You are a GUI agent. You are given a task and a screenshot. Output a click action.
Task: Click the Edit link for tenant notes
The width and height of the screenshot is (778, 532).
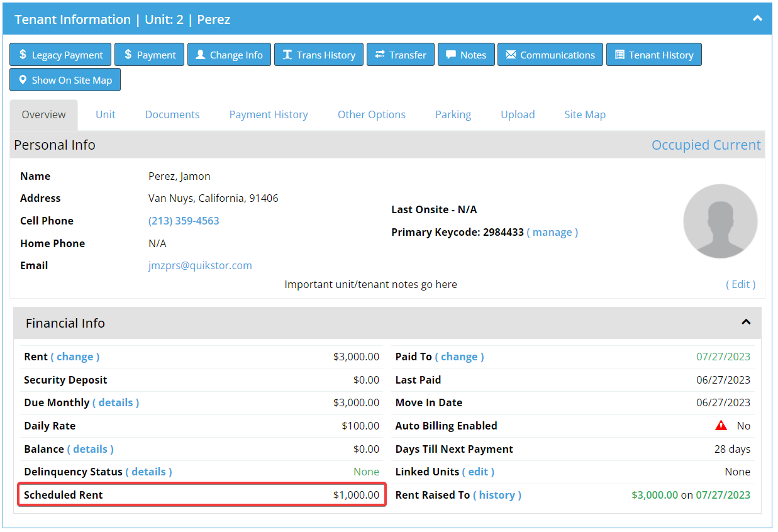click(741, 284)
